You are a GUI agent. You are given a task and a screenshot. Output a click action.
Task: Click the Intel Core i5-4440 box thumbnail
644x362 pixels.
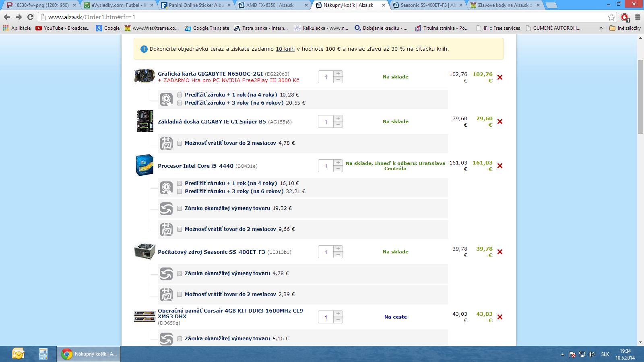(x=144, y=165)
